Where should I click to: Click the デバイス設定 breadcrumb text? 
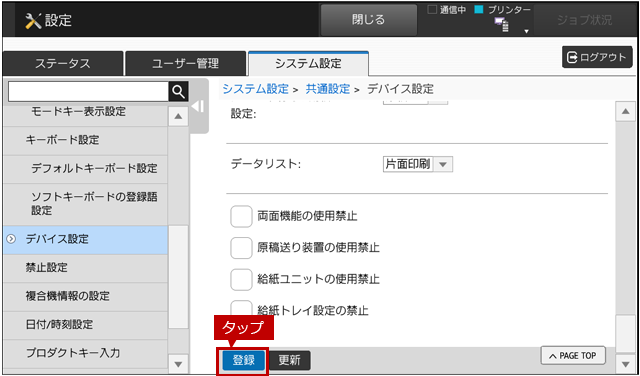pos(400,89)
